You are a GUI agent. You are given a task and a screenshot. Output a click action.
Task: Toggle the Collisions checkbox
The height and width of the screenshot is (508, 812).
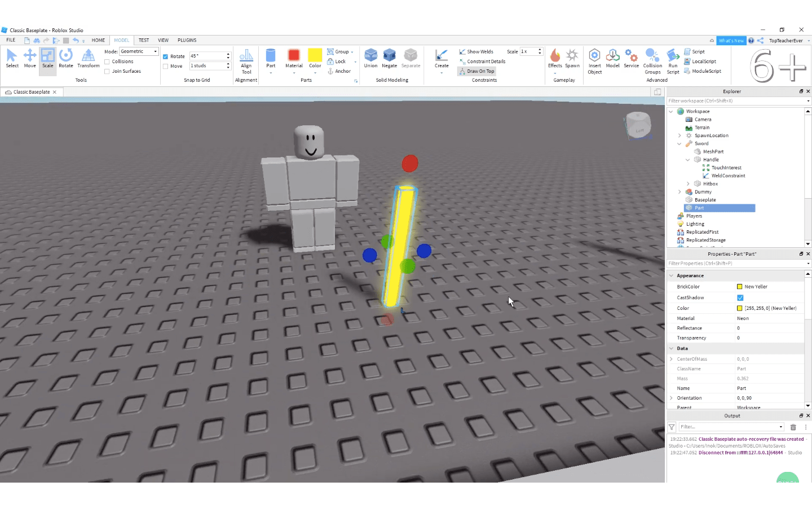point(107,62)
